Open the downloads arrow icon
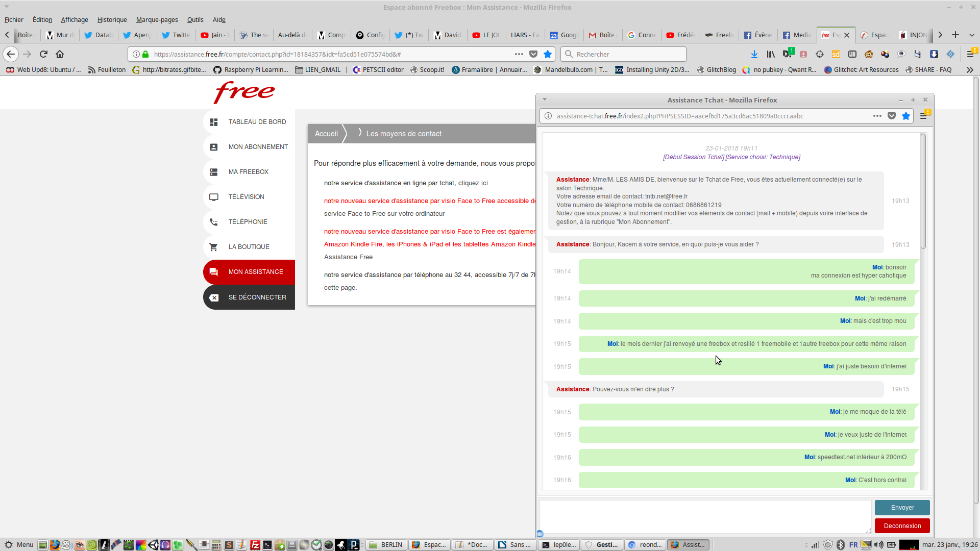 coord(754,54)
